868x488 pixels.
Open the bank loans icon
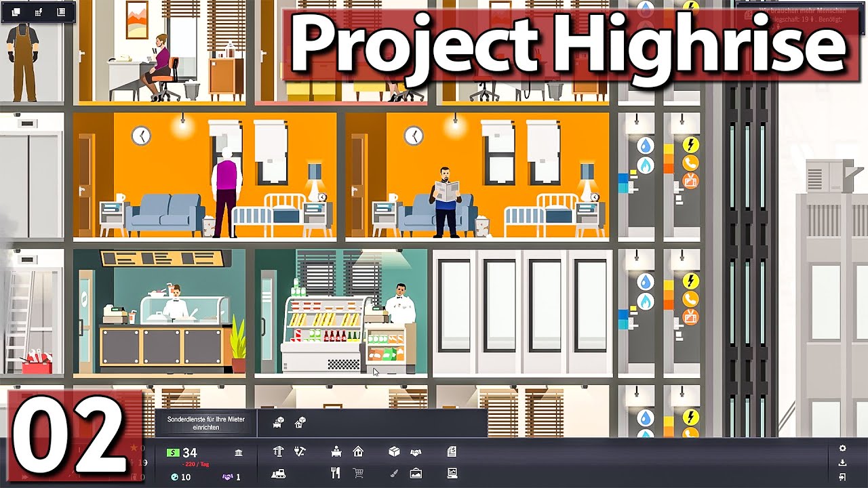(x=239, y=453)
